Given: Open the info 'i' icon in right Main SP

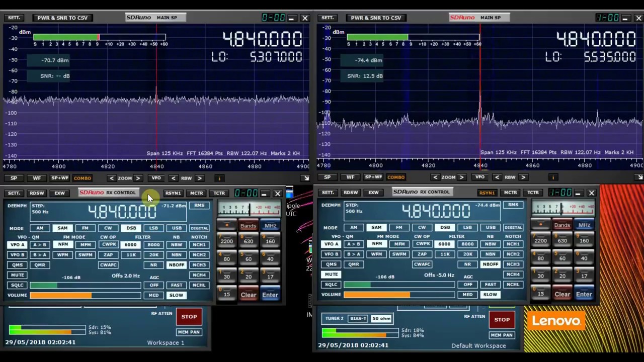Looking at the screenshot, I should click(x=553, y=177).
